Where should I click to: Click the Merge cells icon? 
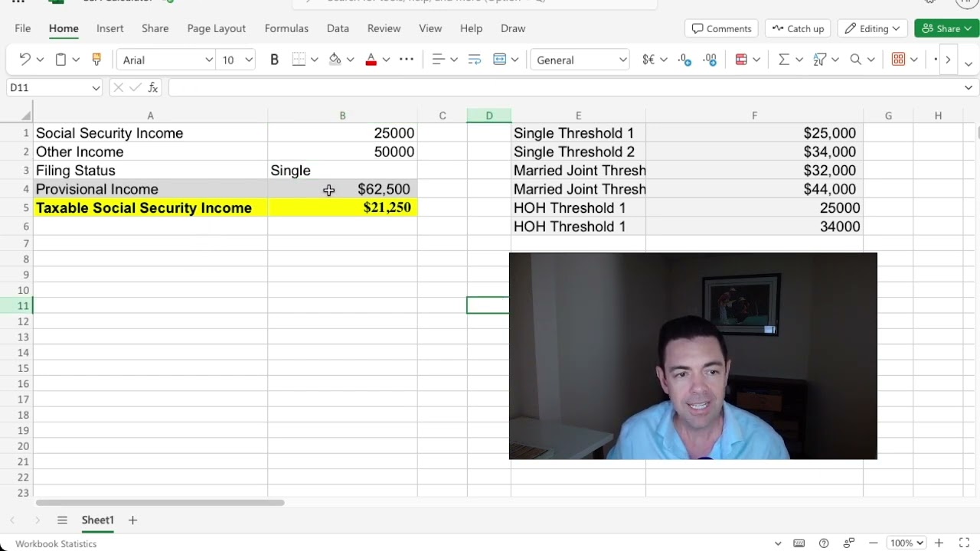pos(500,60)
